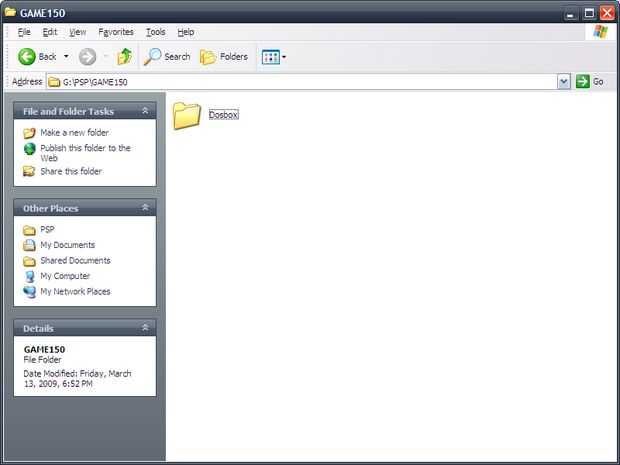Minimize the GAME150 window

pos(570,14)
